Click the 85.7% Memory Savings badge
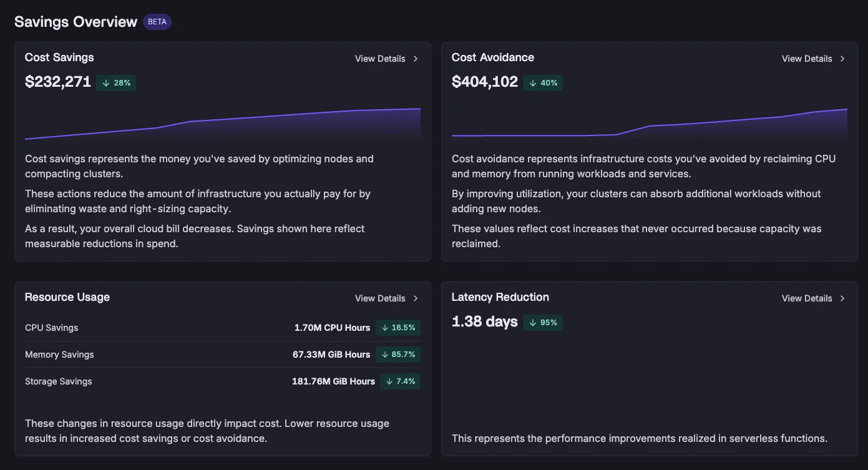The image size is (868, 470). coord(398,355)
